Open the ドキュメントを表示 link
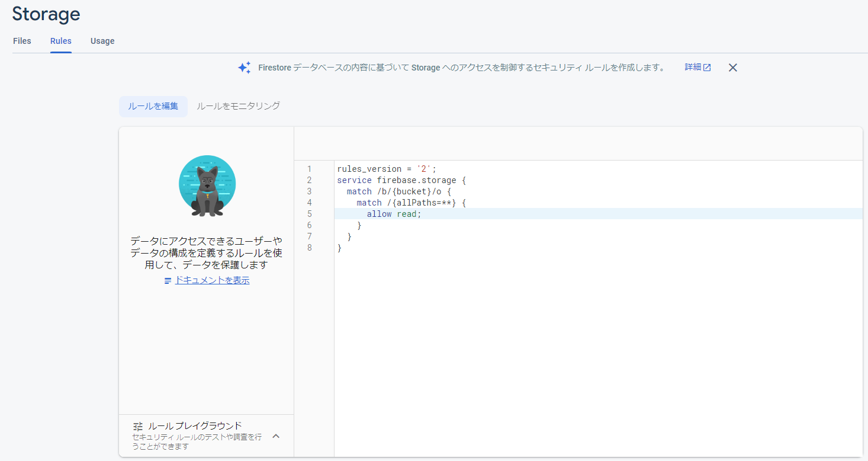868x461 pixels. [x=212, y=280]
